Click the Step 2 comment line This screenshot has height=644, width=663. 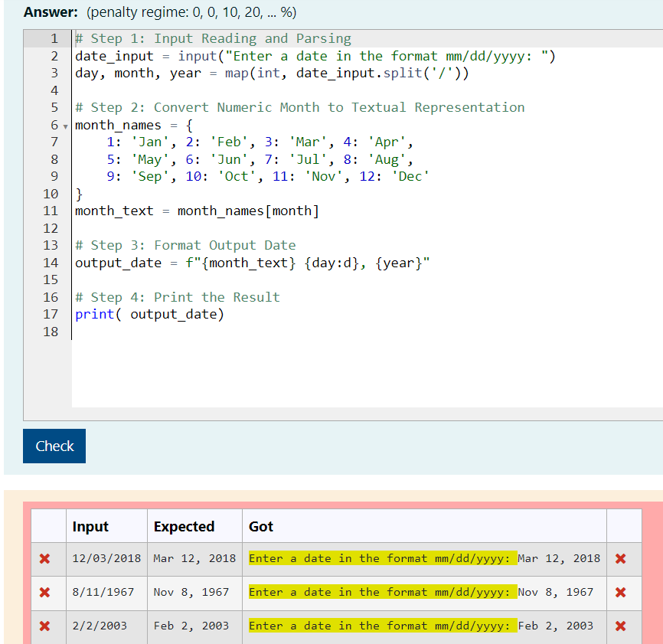pyautogui.click(x=300, y=107)
